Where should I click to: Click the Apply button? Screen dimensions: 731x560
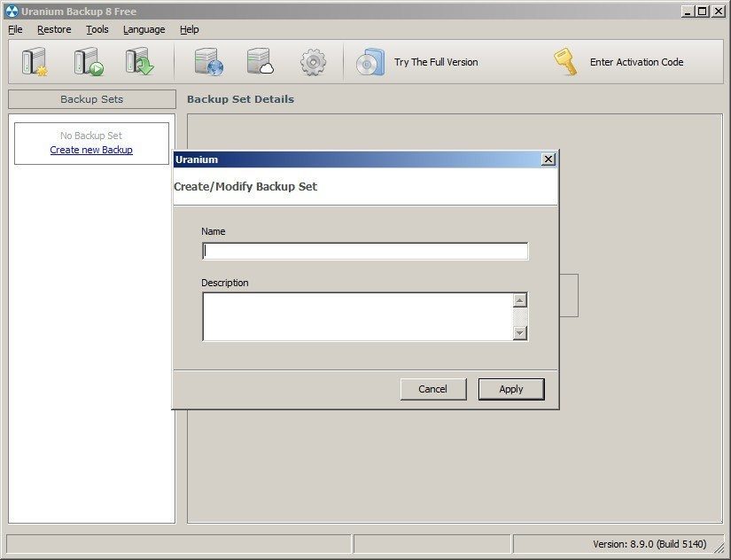click(511, 388)
